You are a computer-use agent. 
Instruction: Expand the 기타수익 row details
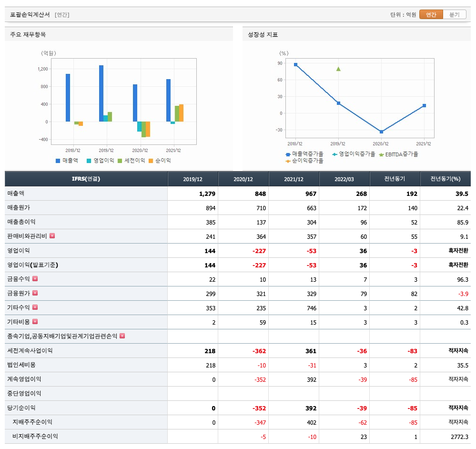click(35, 307)
